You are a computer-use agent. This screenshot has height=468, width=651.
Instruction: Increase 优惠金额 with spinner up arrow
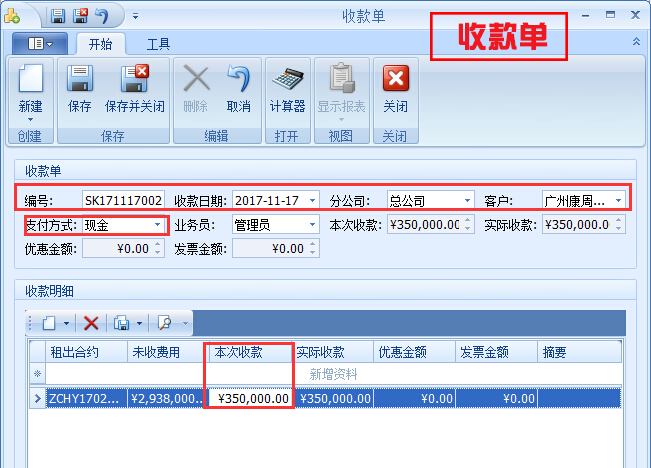[x=157, y=245]
